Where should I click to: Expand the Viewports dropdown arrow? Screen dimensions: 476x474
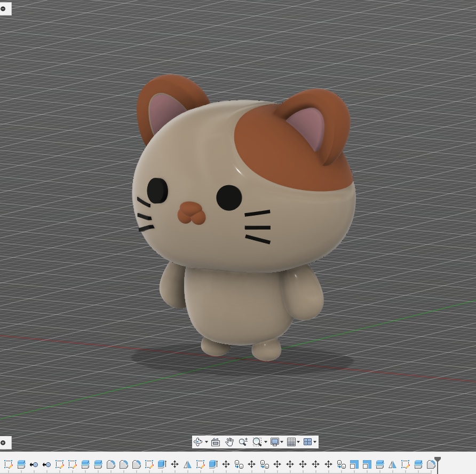click(315, 442)
